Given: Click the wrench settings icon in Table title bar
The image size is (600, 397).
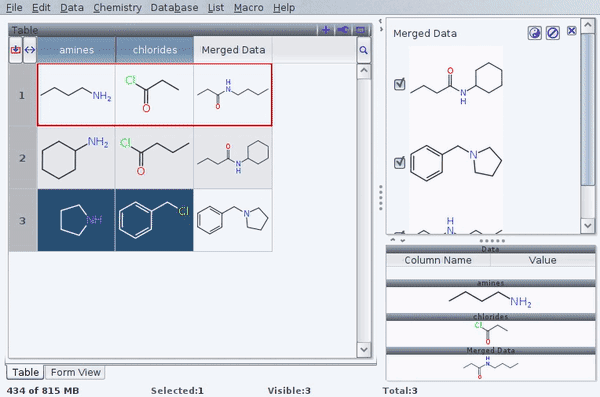Looking at the screenshot, I should point(343,30).
